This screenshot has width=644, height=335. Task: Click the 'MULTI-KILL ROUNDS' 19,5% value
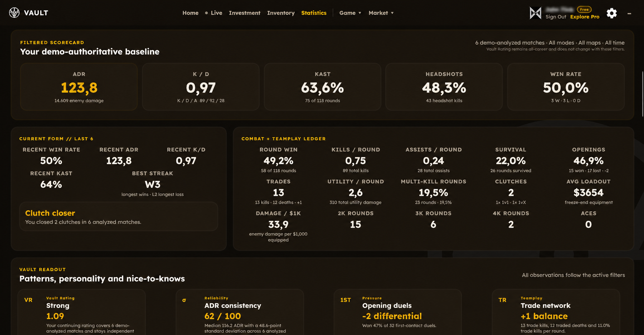click(x=433, y=192)
